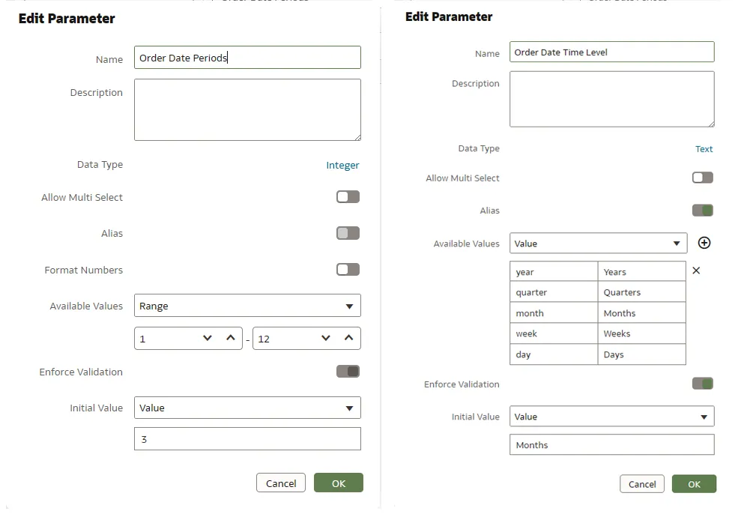Increase the range end value of 12
The image size is (756, 532).
348,339
